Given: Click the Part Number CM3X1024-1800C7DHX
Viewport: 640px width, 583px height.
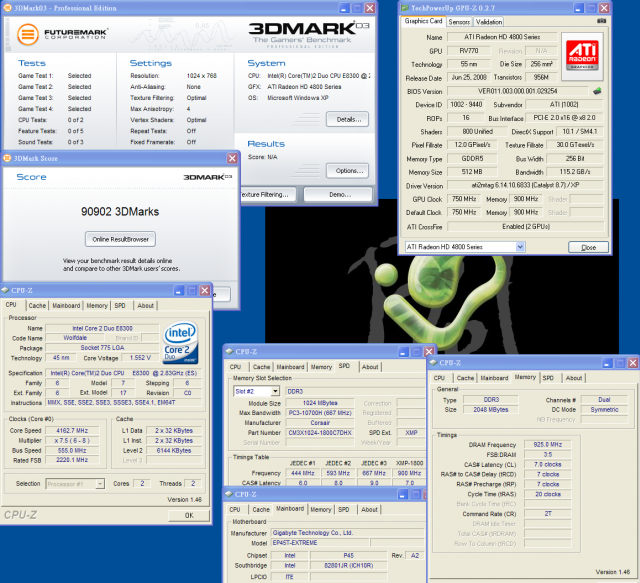Looking at the screenshot, I should (320, 432).
